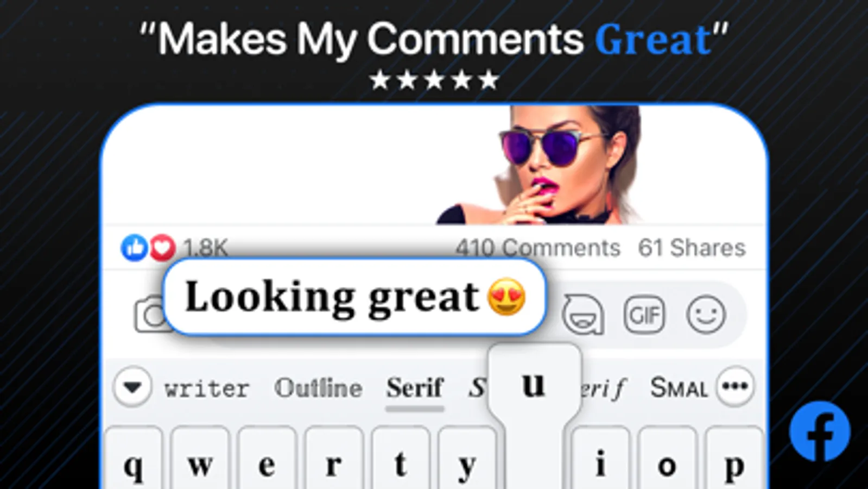Tap the p key
This screenshot has width=868, height=489.
734,459
